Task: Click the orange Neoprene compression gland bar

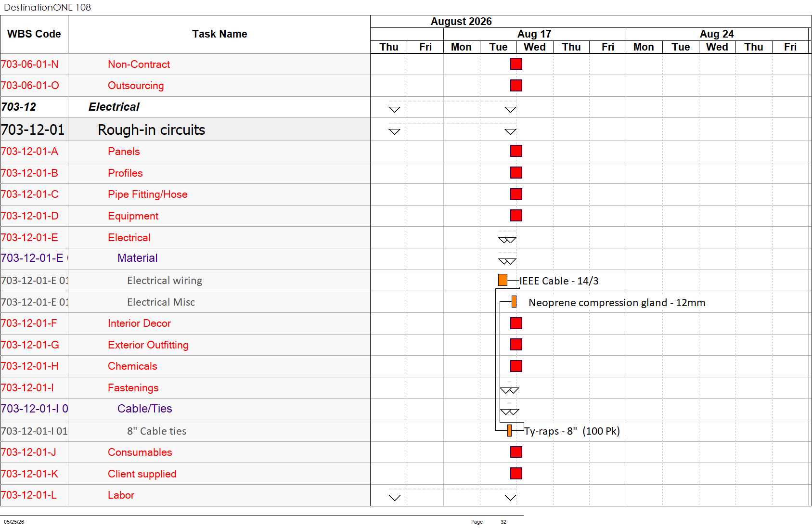Action: [514, 302]
